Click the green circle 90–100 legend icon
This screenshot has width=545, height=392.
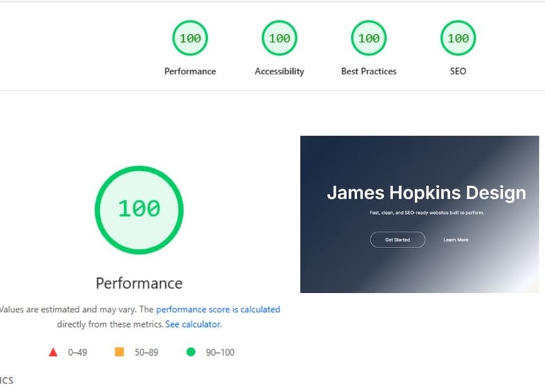191,352
